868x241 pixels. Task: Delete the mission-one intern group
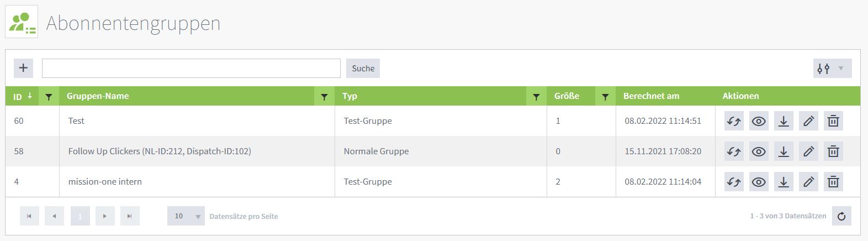(x=833, y=182)
